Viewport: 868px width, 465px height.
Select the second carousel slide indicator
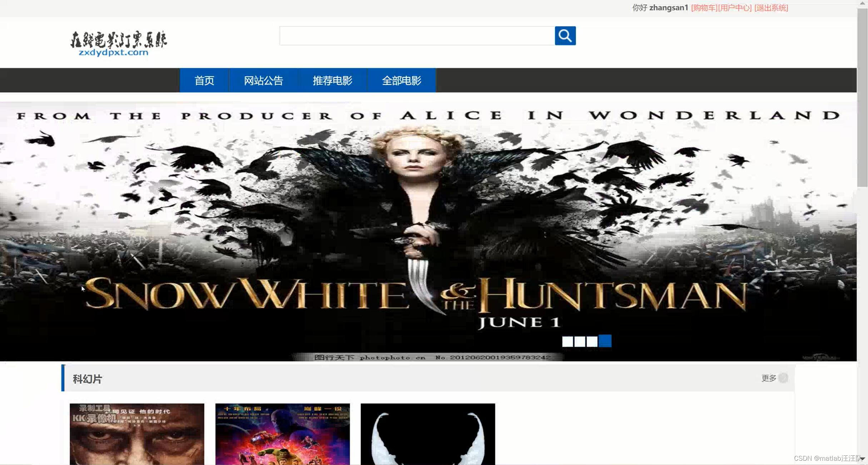[x=580, y=341]
